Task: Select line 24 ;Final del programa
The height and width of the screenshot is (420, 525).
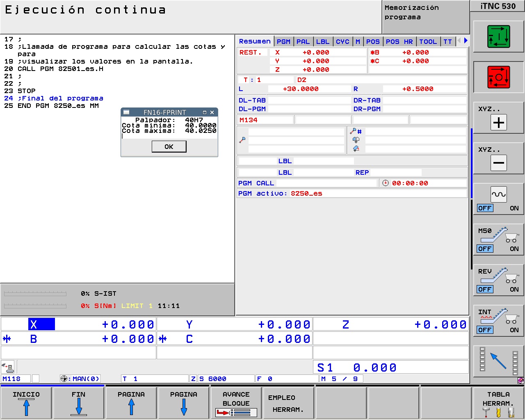Action: (x=54, y=98)
